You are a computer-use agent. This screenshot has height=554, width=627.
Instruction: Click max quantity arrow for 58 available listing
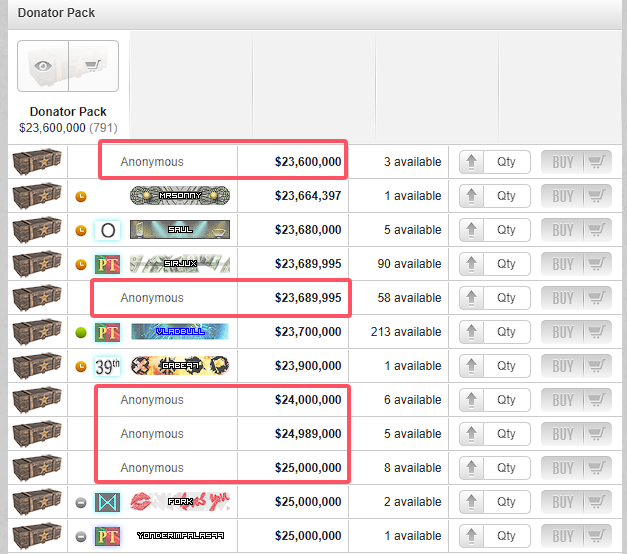pyautogui.click(x=472, y=298)
